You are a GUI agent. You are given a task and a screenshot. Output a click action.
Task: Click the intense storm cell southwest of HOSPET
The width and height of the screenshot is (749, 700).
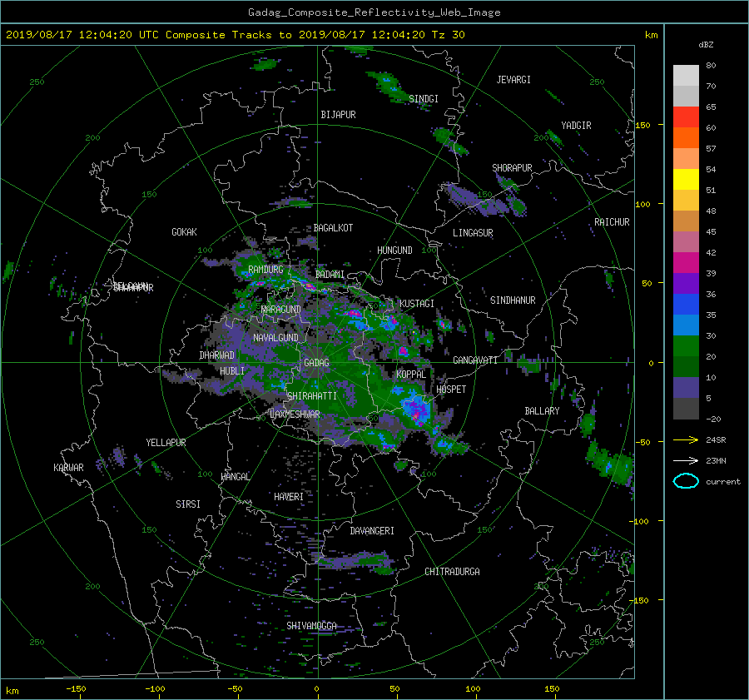416,409
